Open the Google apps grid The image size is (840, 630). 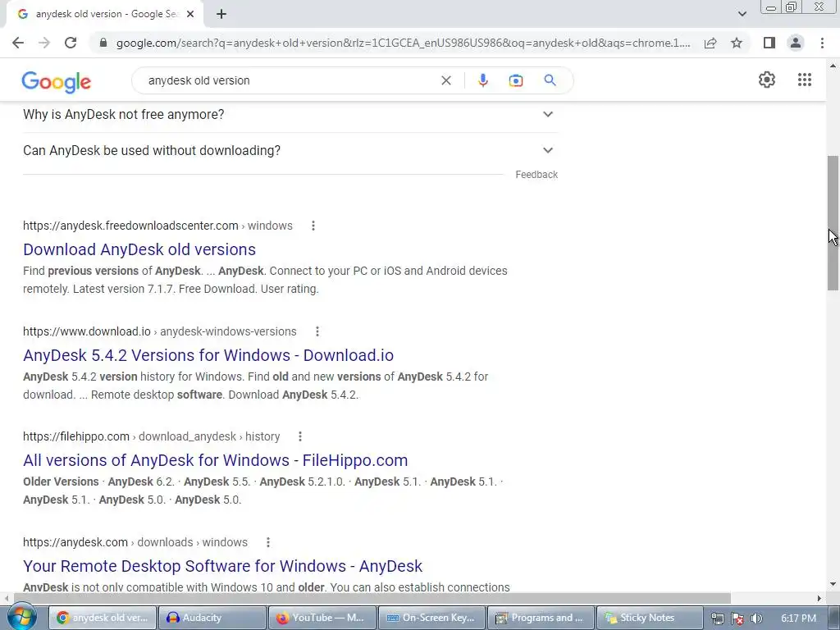[805, 80]
